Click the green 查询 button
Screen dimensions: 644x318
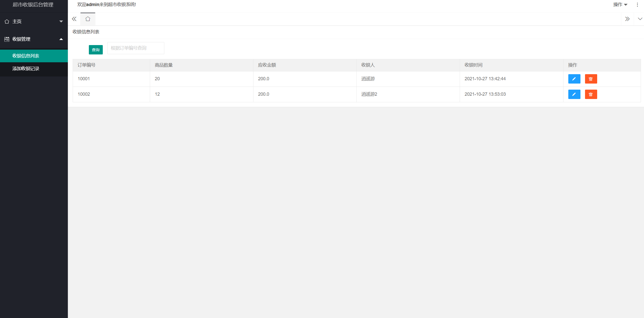(96, 50)
